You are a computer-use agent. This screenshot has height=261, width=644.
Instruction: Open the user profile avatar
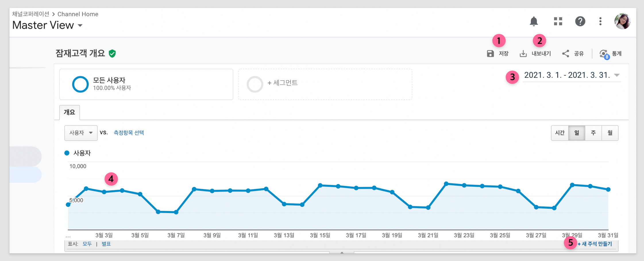tap(622, 21)
